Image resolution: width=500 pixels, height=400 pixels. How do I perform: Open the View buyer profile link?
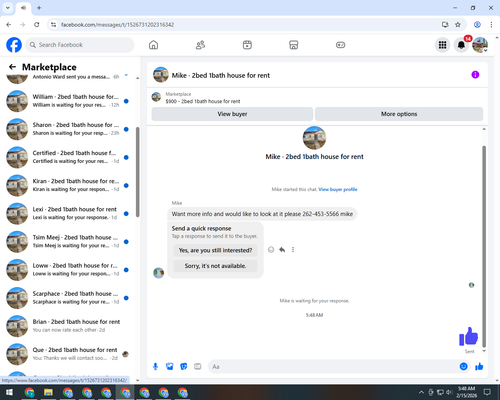pyautogui.click(x=338, y=189)
